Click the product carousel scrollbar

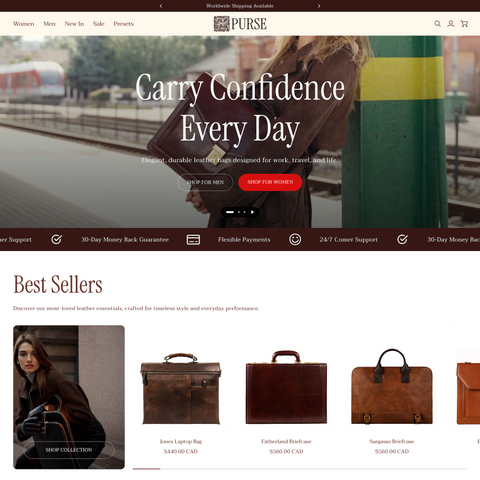299,469
